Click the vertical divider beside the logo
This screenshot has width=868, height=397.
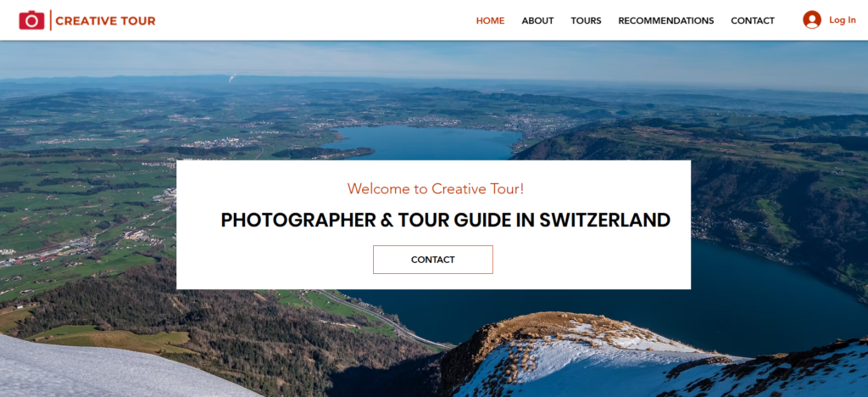click(x=50, y=20)
